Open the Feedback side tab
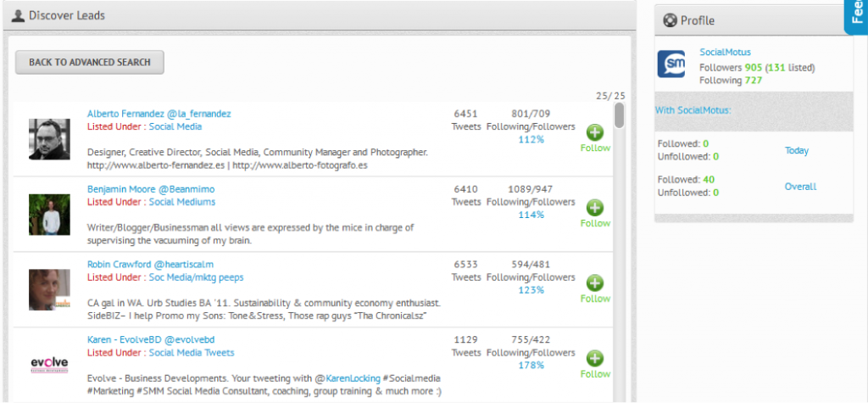Viewport: 868px width, 403px height. coord(857,17)
